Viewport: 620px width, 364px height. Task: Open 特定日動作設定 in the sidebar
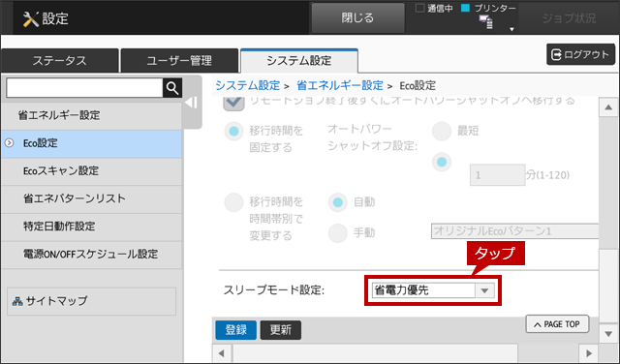(91, 227)
